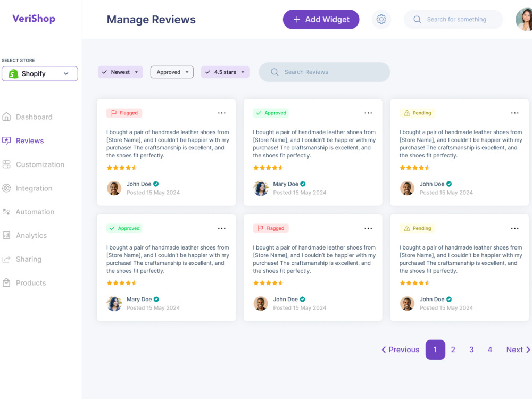Click the Sharing sidebar icon
Screen dimensions: 532x399
click(6, 259)
